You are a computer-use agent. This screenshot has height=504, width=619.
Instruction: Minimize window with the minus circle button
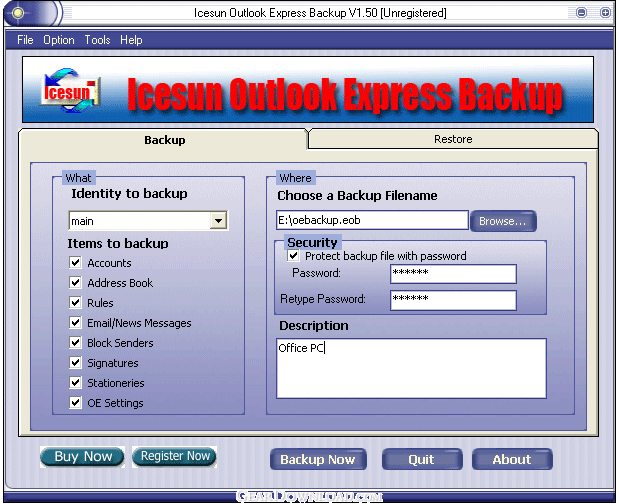(x=581, y=13)
